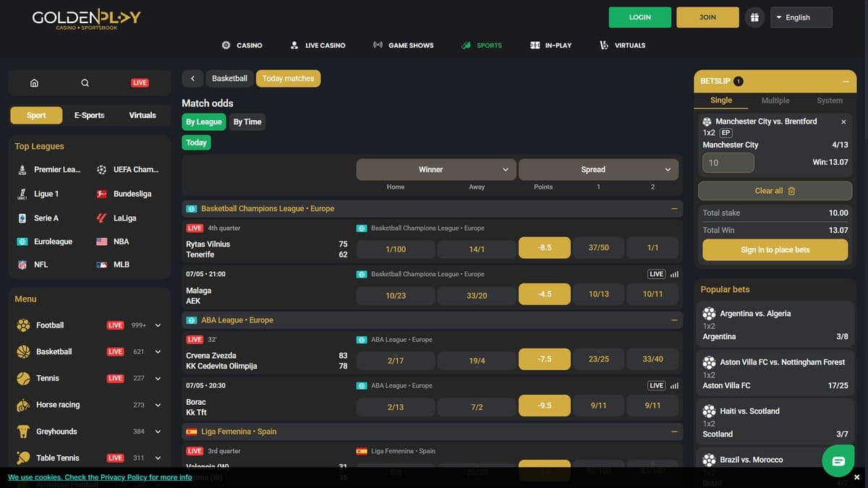Screen dimensions: 868x488
Task: Switch betslip to the System tab
Action: (x=830, y=100)
